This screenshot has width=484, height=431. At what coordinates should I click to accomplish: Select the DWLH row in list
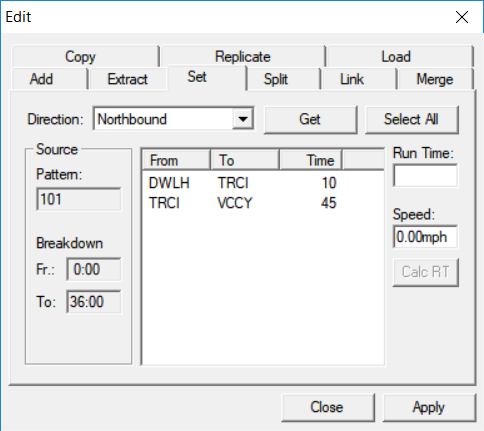[x=263, y=183]
